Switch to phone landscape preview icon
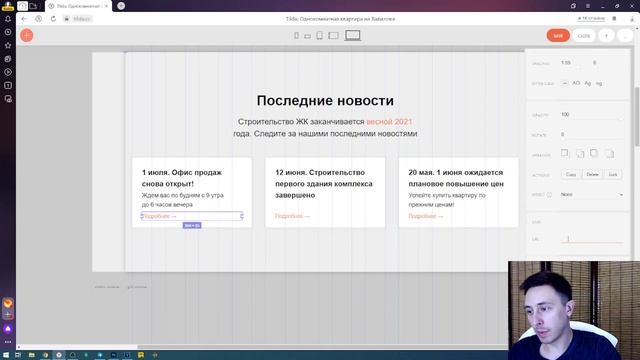 (307, 36)
